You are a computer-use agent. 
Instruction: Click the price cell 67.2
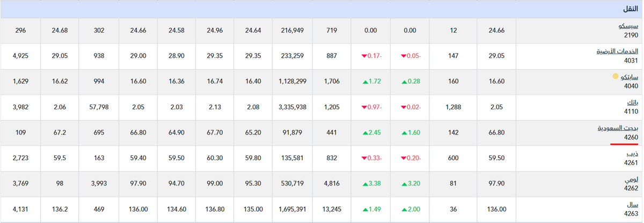click(60, 133)
